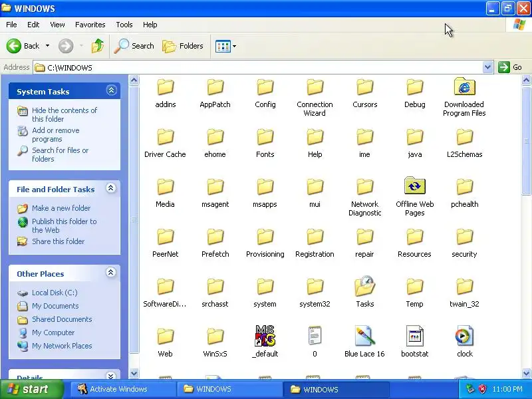Click the red security shield tray icon
Screen dimensions: 532x399
coord(482,389)
